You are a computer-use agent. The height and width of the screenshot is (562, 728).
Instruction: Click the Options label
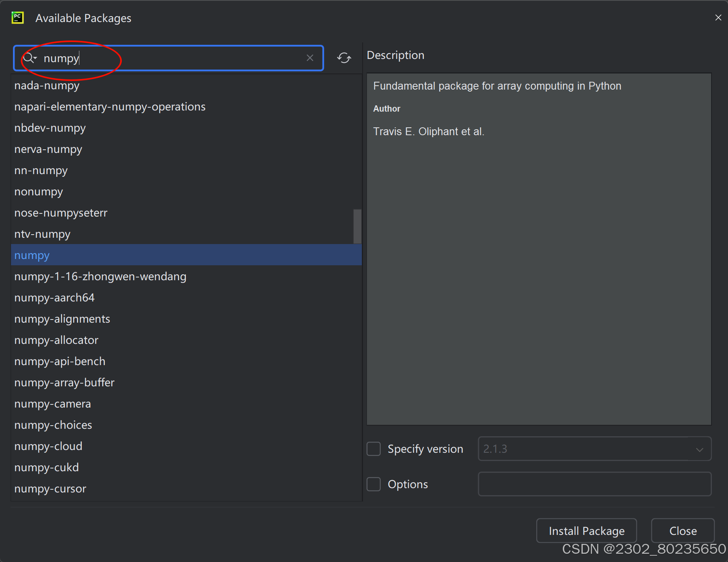point(408,484)
